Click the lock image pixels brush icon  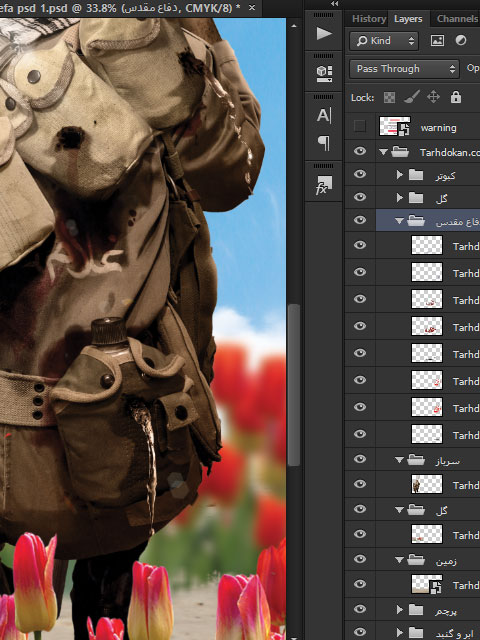[x=411, y=97]
